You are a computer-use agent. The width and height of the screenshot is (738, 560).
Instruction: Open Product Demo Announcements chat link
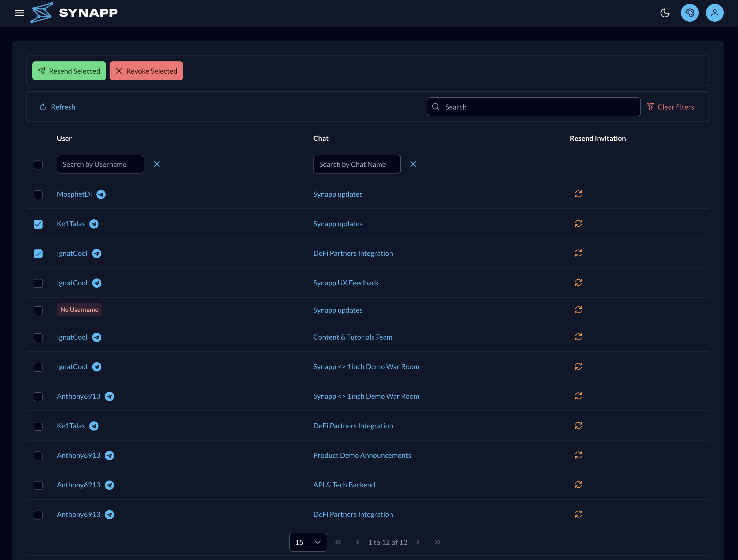coord(362,455)
